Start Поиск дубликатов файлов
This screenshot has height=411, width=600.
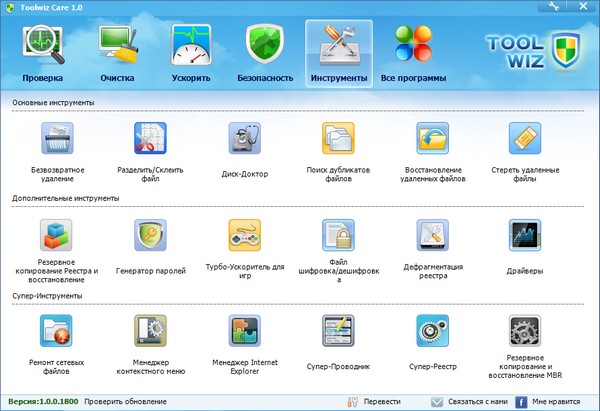click(338, 141)
